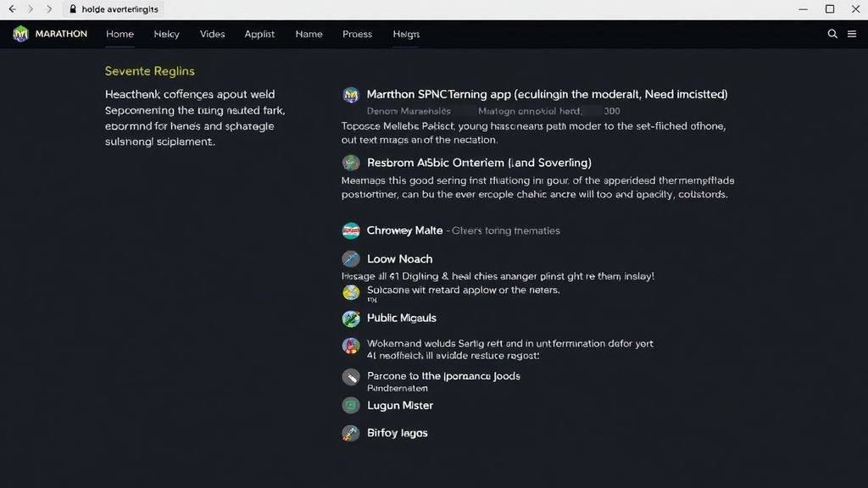Click icon beside Parcone to lthe lpomance
Image resolution: width=868 pixels, height=488 pixels.
point(350,377)
